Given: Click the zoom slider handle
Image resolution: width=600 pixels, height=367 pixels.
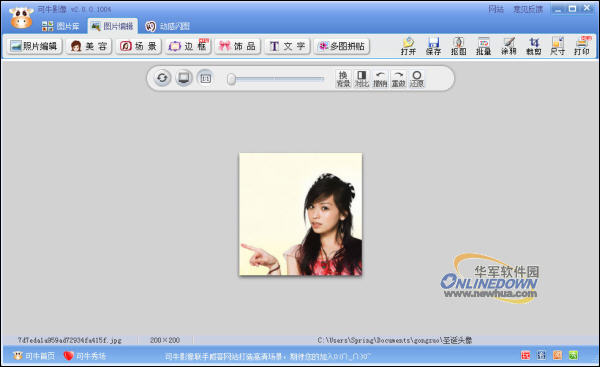Looking at the screenshot, I should [231, 79].
